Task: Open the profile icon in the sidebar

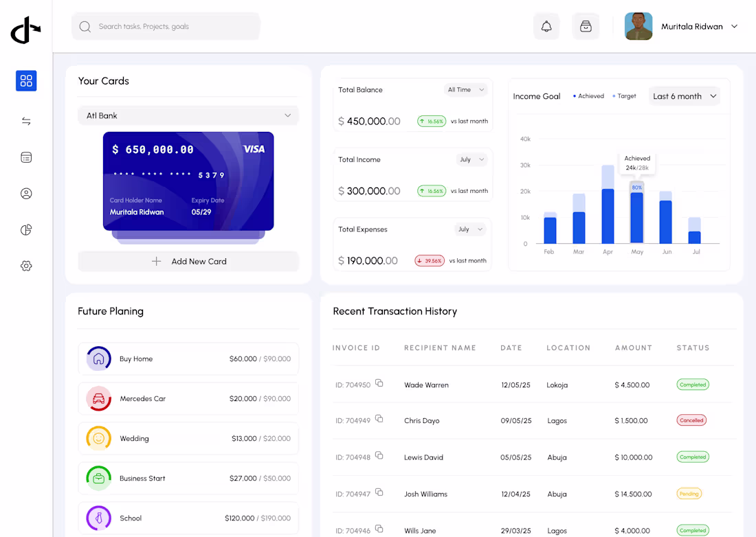Action: coord(26,193)
